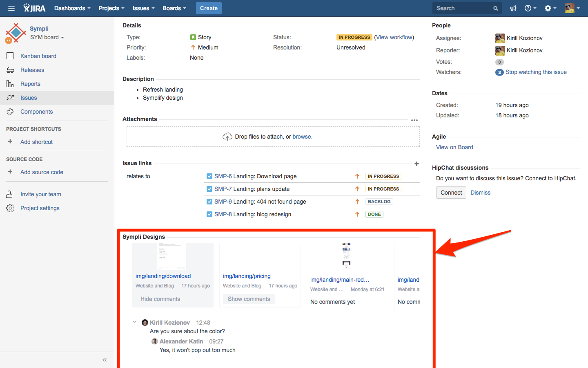The height and width of the screenshot is (368, 588).
Task: Select Issues in sidebar
Action: tap(29, 98)
